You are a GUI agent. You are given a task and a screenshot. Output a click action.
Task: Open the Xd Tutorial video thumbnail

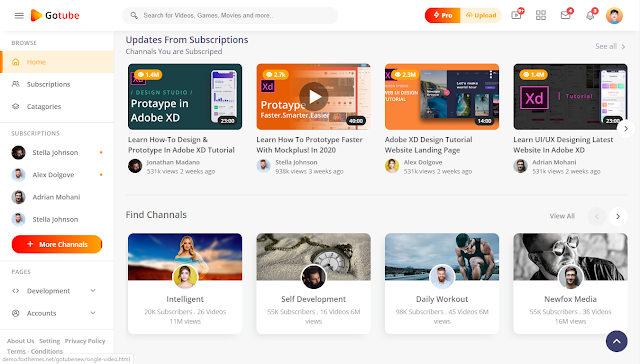[x=570, y=97]
